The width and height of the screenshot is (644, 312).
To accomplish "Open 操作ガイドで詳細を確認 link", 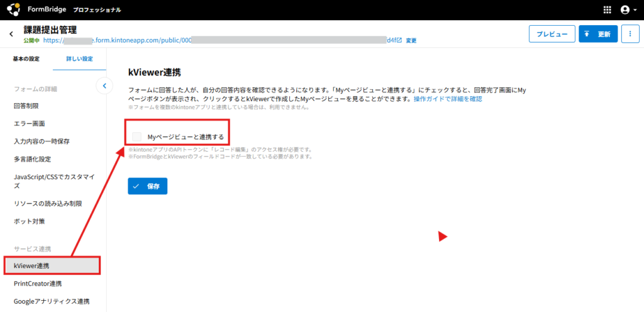I will [447, 99].
